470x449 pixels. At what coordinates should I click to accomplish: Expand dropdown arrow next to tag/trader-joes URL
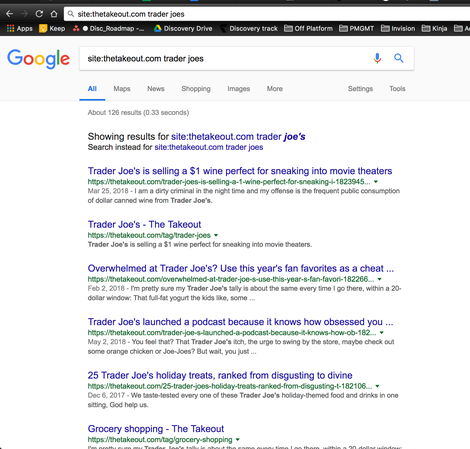[216, 235]
